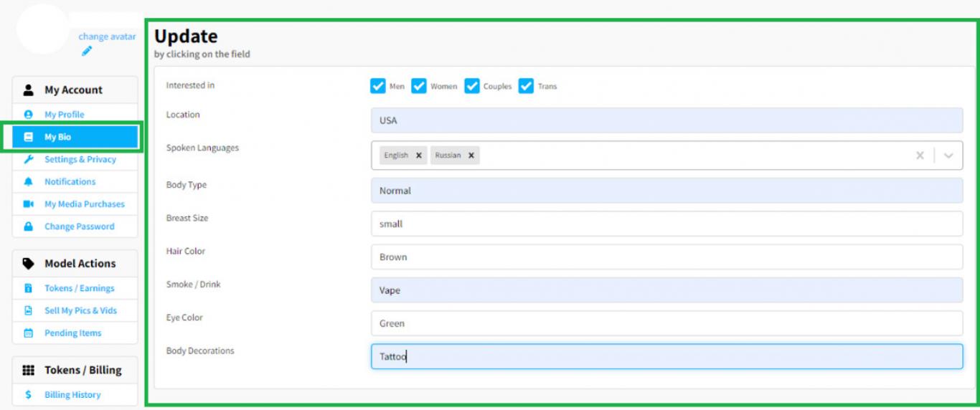Click the Settings & Privacy wrench icon
The width and height of the screenshot is (980, 410).
(x=29, y=159)
